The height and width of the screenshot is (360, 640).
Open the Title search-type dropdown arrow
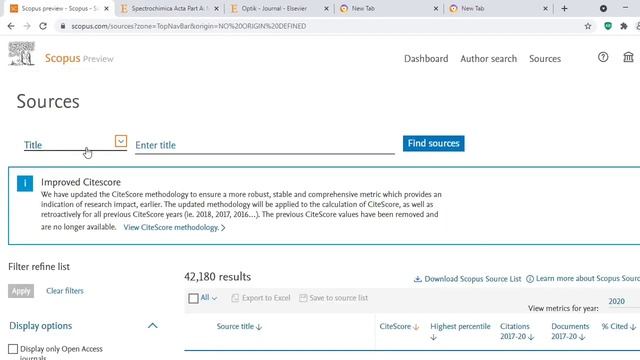pos(121,141)
